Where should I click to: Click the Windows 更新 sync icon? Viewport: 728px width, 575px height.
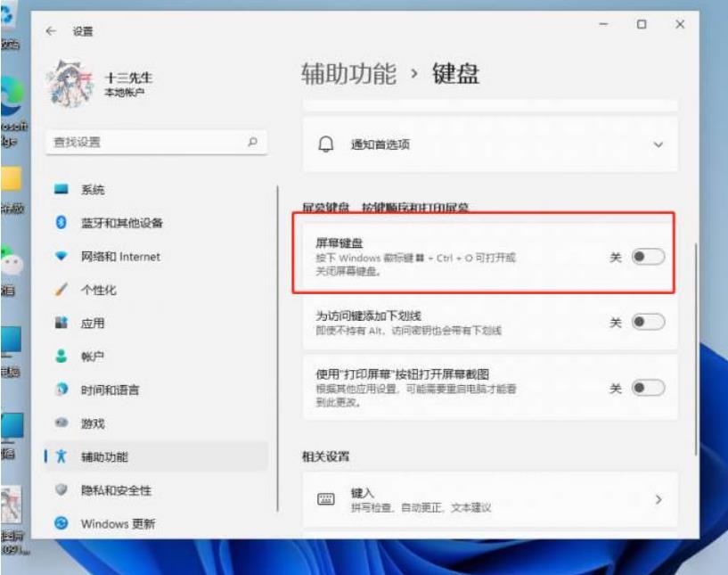(x=61, y=523)
